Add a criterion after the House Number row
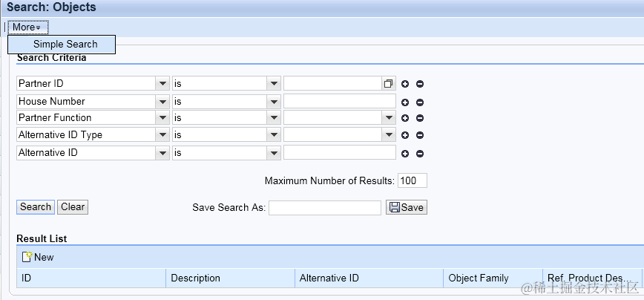The image size is (644, 300). [405, 102]
